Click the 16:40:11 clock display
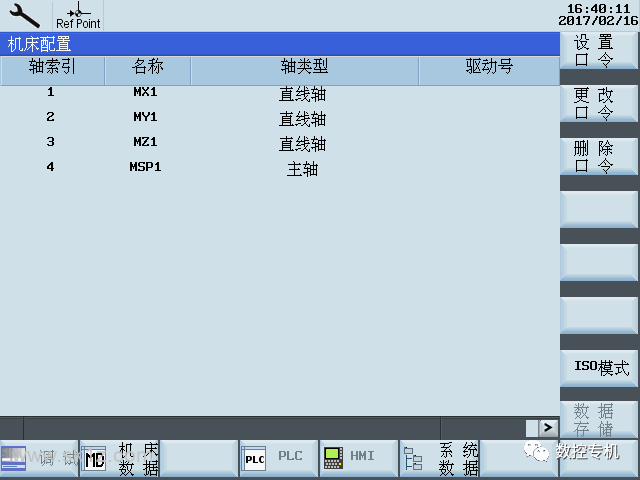640x480 pixels. (x=598, y=8)
